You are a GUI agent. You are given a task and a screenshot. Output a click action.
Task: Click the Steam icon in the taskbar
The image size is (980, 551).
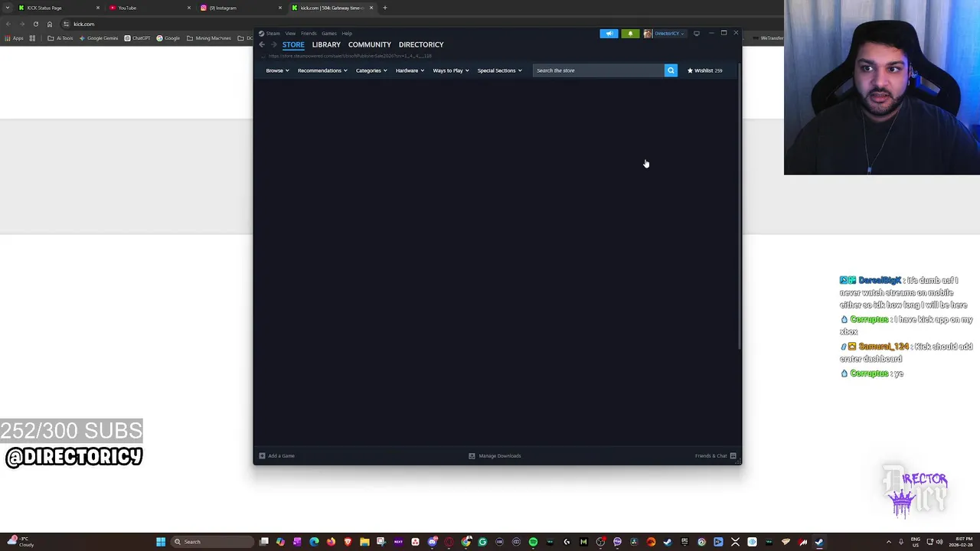[x=819, y=542]
